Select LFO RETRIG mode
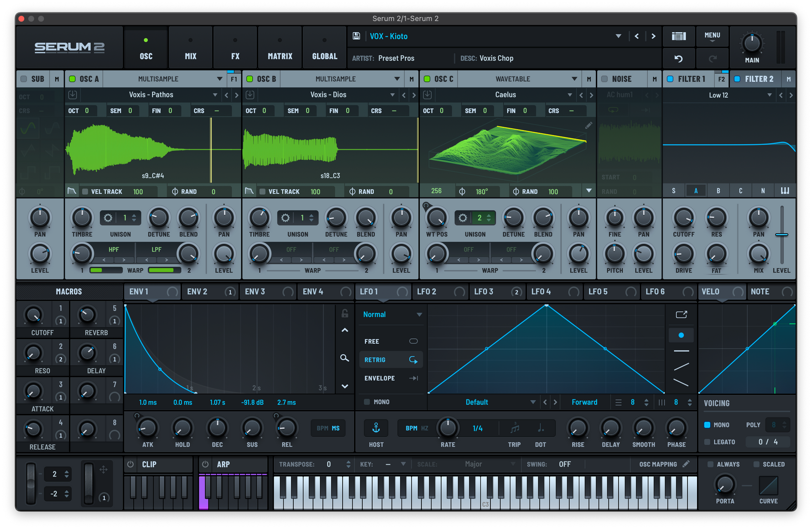 tap(391, 360)
